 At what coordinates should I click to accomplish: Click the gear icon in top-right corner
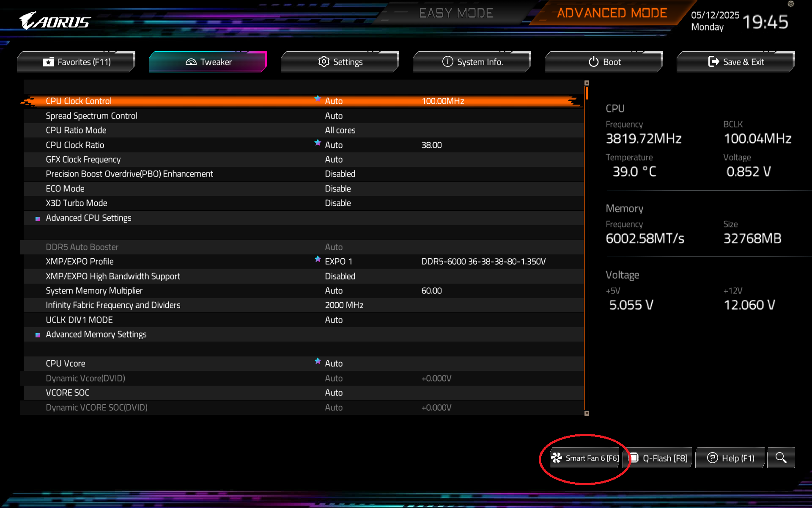click(790, 4)
